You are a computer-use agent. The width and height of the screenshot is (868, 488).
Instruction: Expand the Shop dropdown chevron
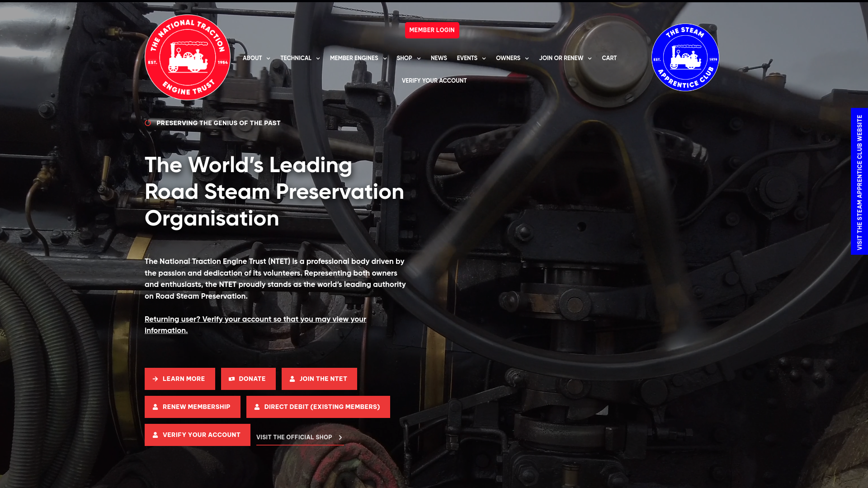(419, 59)
